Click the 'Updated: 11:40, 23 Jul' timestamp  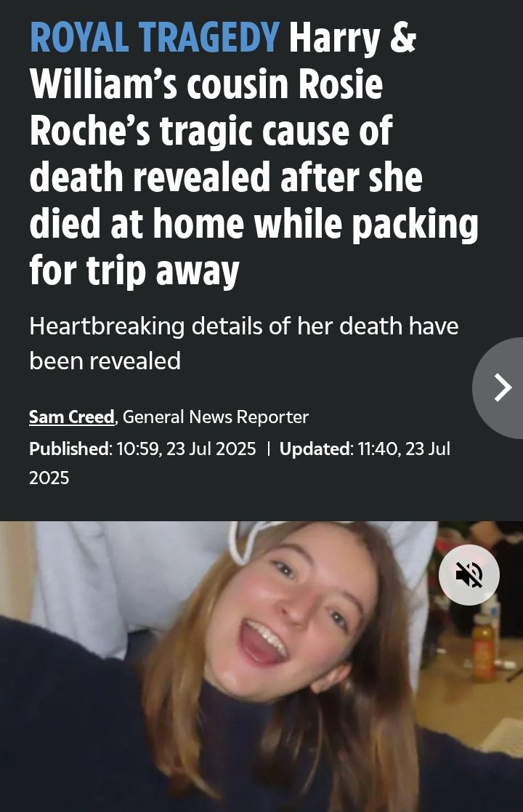tap(365, 449)
